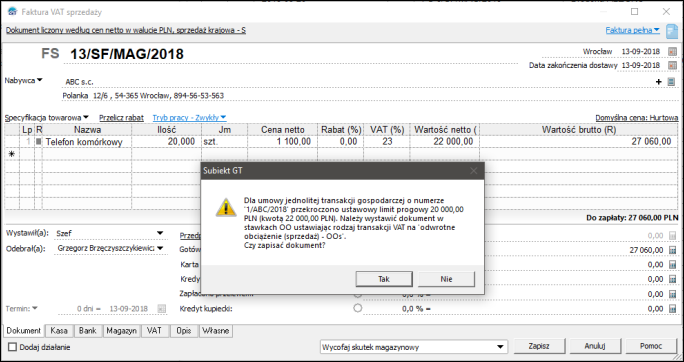Viewport: 684px width, 362px height.
Task: Select the Własne tab
Action: 215,331
